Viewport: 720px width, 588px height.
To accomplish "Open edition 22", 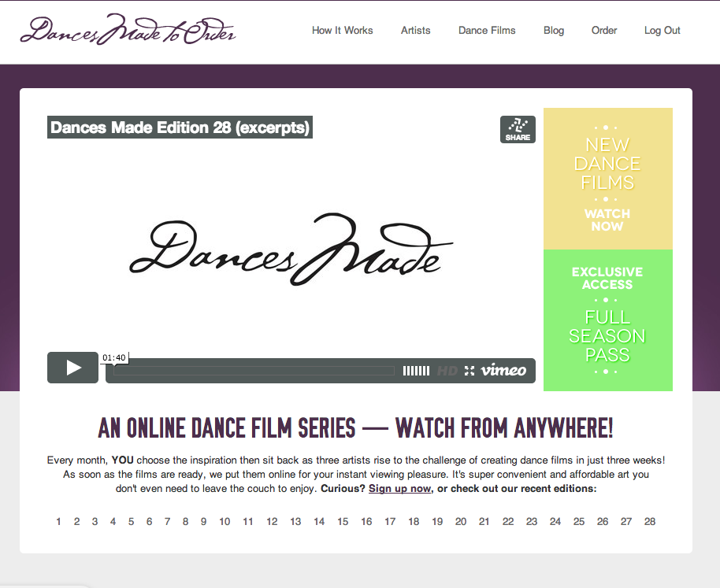I will [508, 522].
